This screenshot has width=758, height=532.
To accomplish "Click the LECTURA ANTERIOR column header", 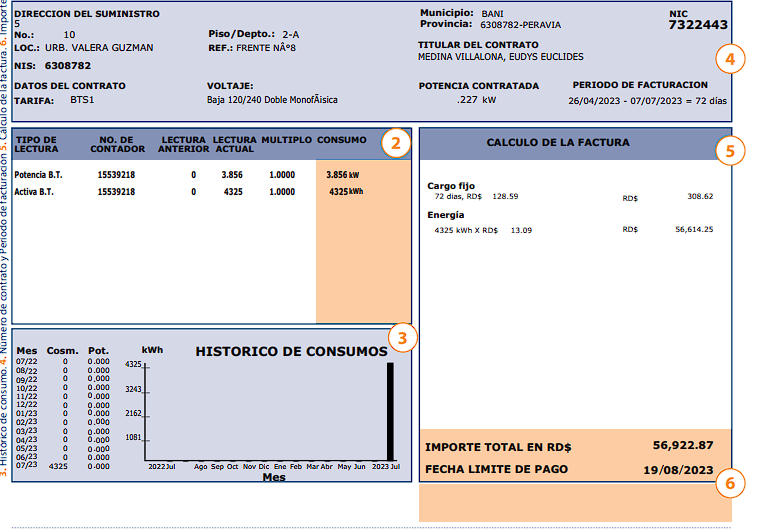I will pos(184,144).
